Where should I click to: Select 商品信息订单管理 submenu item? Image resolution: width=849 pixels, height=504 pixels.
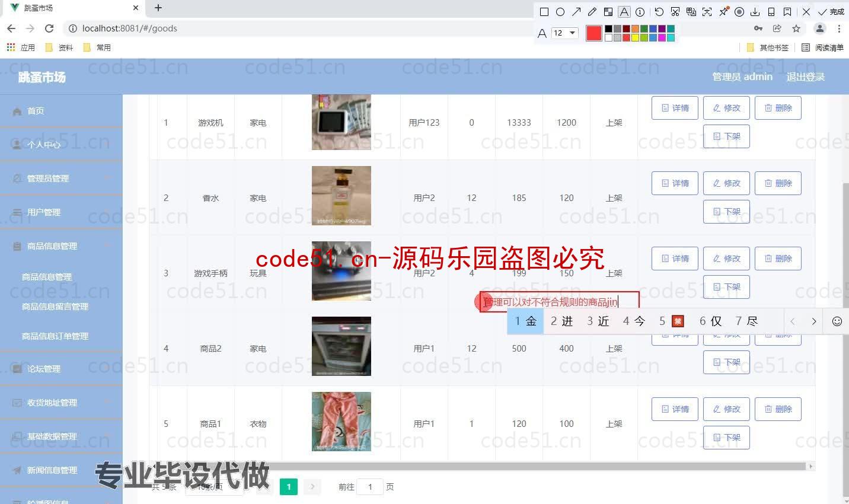(x=55, y=336)
